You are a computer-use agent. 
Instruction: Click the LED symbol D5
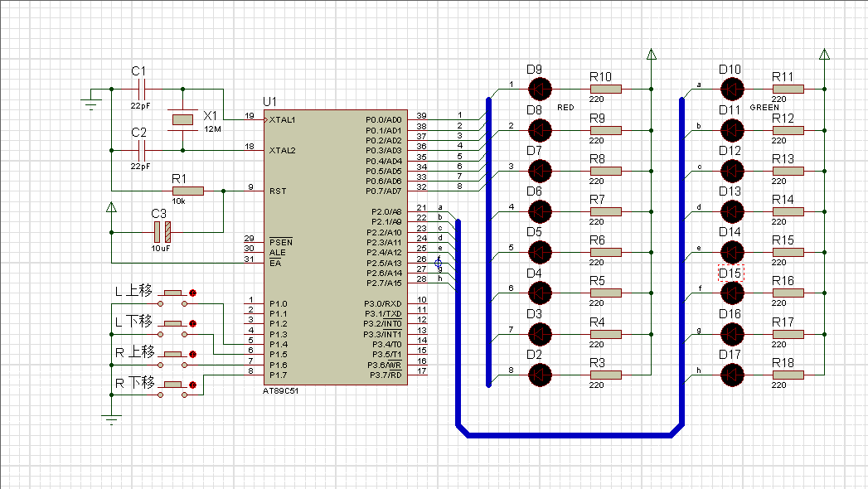540,252
